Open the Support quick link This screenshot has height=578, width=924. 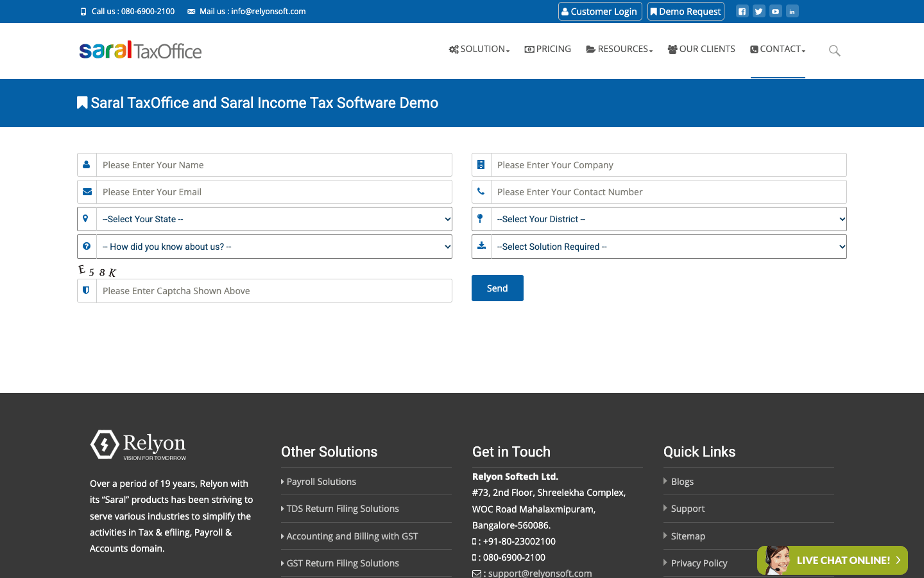pyautogui.click(x=688, y=509)
